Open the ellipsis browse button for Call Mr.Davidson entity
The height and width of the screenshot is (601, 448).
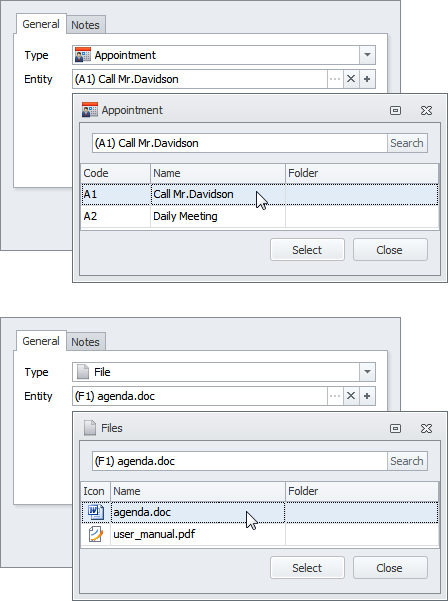tap(335, 79)
